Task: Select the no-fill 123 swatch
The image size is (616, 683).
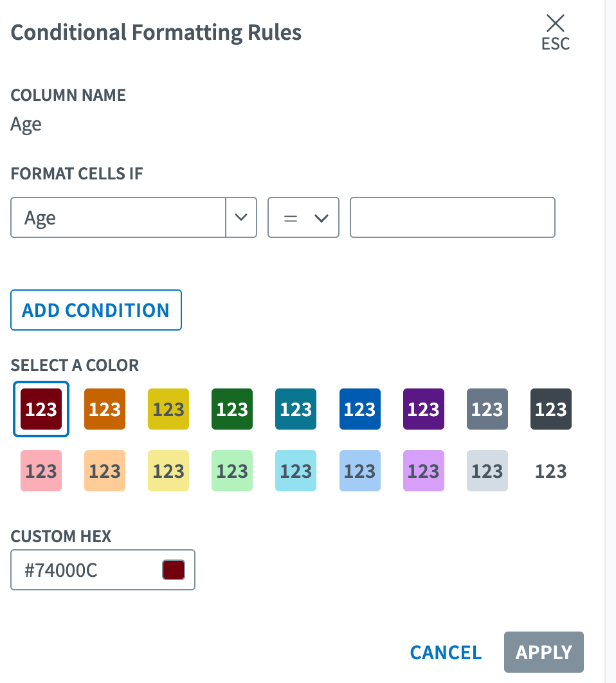Action: [x=550, y=471]
